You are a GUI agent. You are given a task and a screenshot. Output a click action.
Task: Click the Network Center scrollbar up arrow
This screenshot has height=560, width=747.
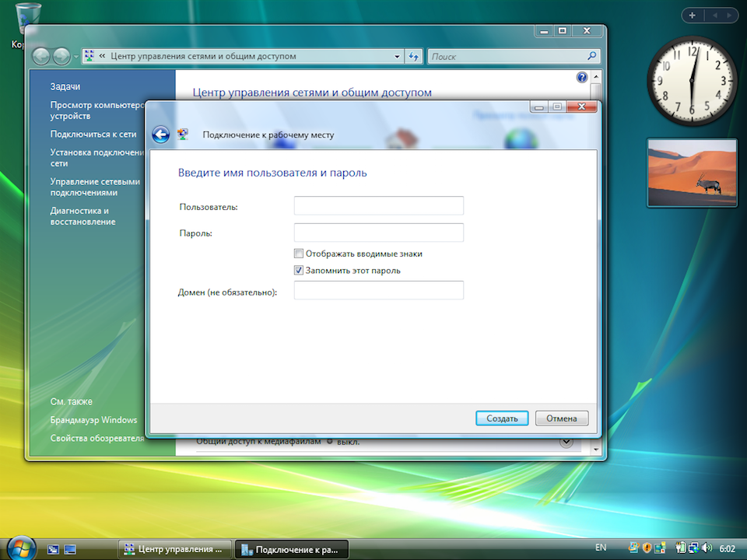coord(595,77)
